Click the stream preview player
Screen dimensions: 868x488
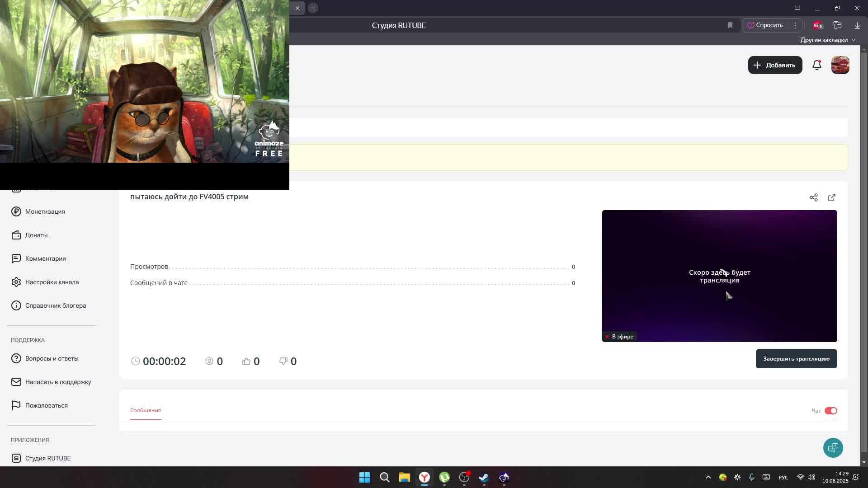719,276
